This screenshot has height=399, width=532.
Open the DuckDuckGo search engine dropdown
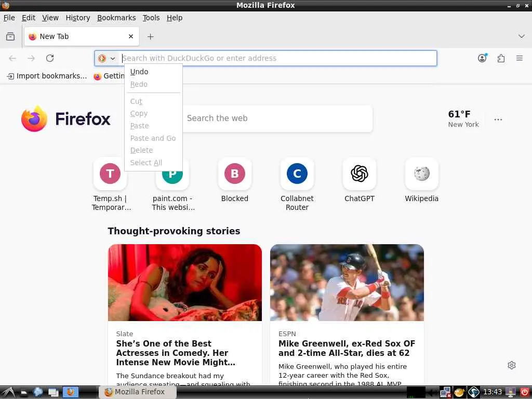pos(107,58)
